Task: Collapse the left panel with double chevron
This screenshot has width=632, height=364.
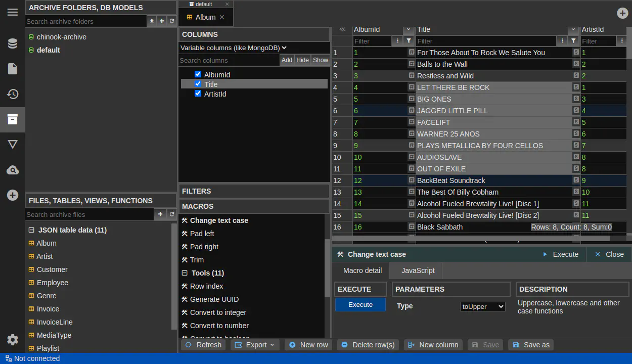Action: [x=342, y=29]
